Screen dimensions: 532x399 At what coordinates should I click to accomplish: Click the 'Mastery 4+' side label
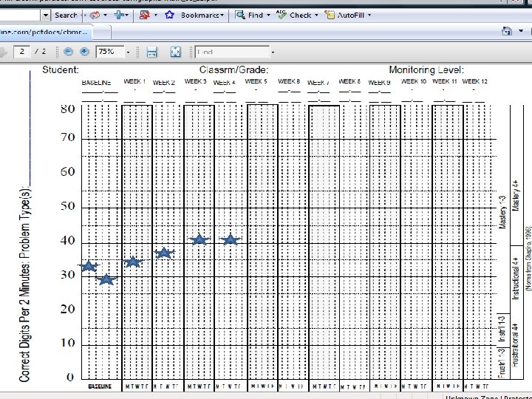[x=516, y=195]
